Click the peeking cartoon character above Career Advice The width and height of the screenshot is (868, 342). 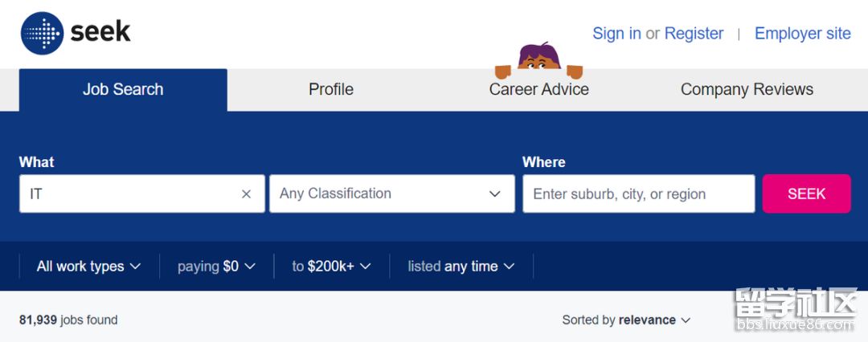[538, 59]
